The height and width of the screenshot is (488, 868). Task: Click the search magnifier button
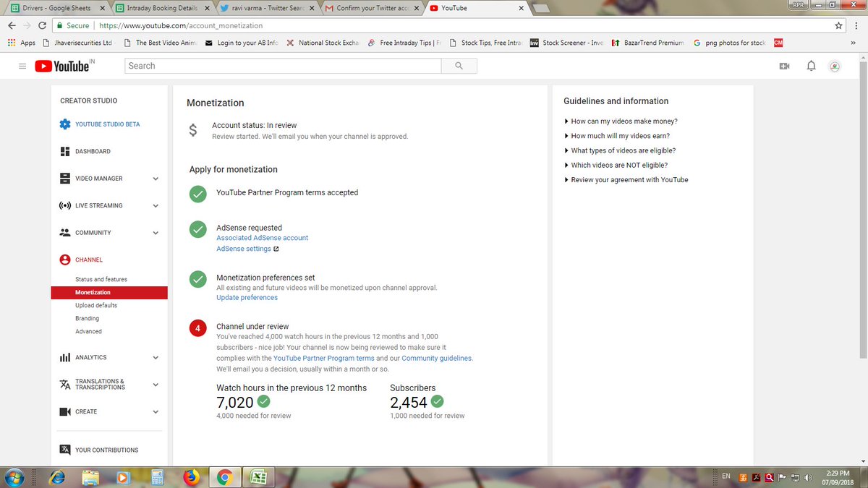pos(459,66)
